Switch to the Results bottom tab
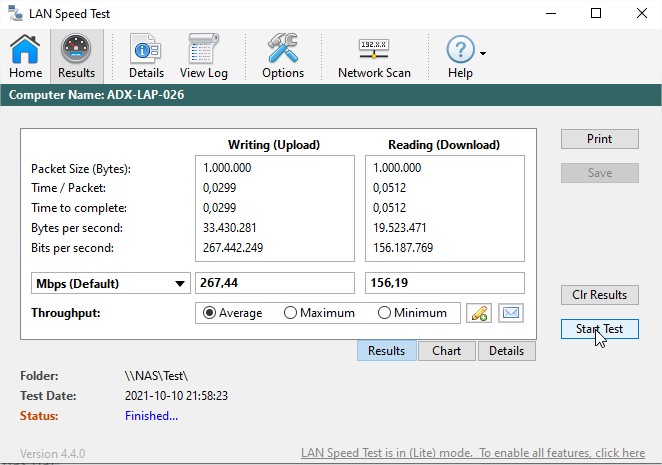The width and height of the screenshot is (662, 465). (386, 351)
